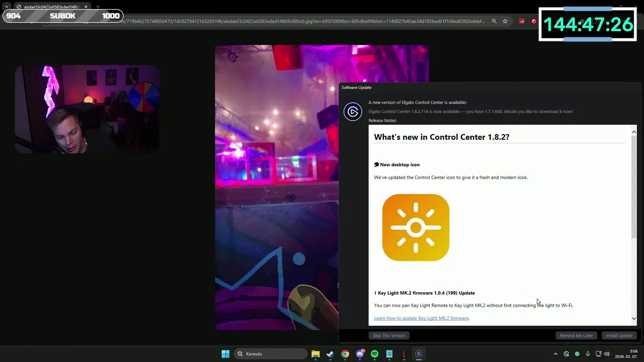
Task: Click the orange Control Center sun icon
Action: coord(416,227)
